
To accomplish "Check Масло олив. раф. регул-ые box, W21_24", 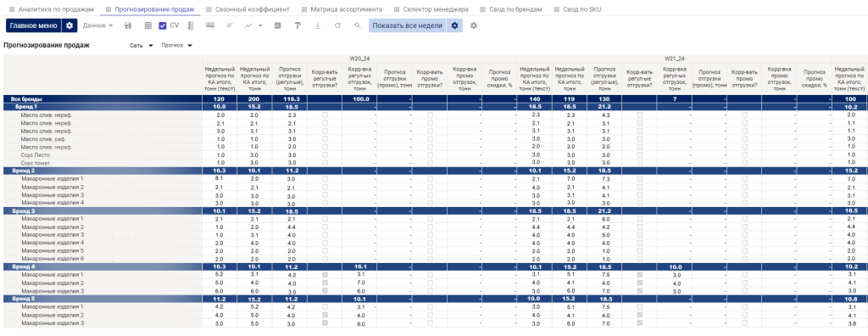I will (639, 139).
